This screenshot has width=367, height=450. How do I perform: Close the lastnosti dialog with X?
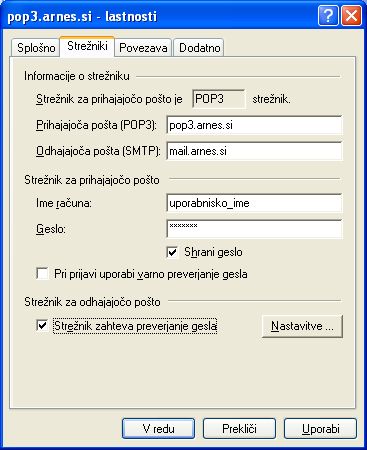(351, 16)
